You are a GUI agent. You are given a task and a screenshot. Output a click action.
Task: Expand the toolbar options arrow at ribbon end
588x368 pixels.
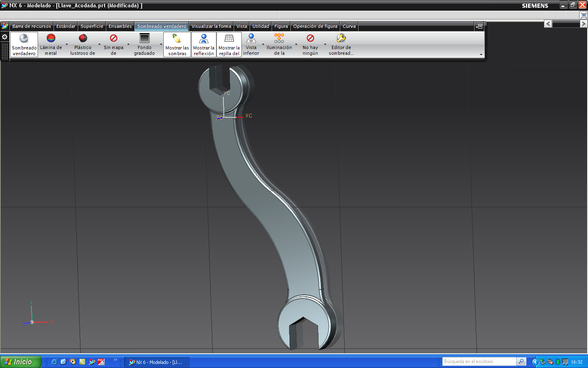pos(481,54)
